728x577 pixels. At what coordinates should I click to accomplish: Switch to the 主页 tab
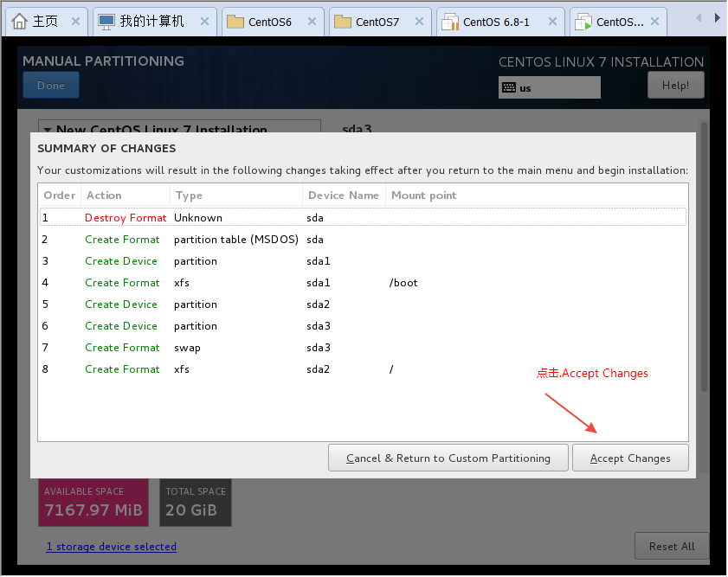point(45,22)
